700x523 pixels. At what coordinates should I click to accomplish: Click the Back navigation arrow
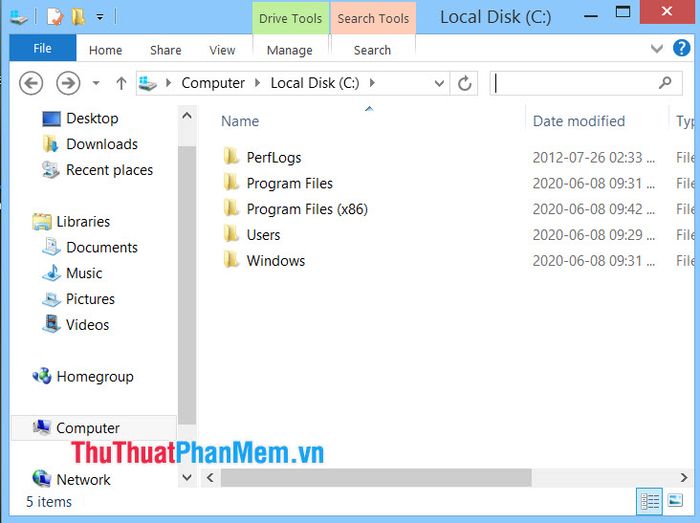(x=31, y=83)
